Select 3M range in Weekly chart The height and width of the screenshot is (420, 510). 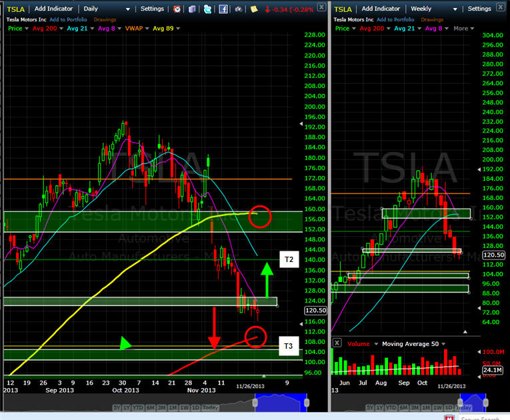(x=415, y=407)
